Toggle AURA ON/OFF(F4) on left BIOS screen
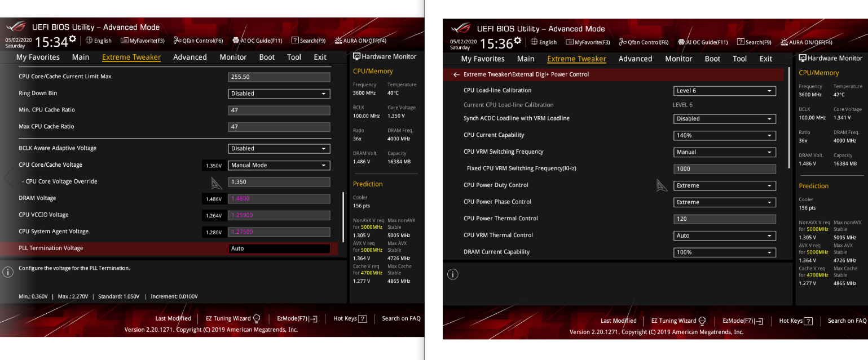The height and width of the screenshot is (360, 868). (360, 41)
